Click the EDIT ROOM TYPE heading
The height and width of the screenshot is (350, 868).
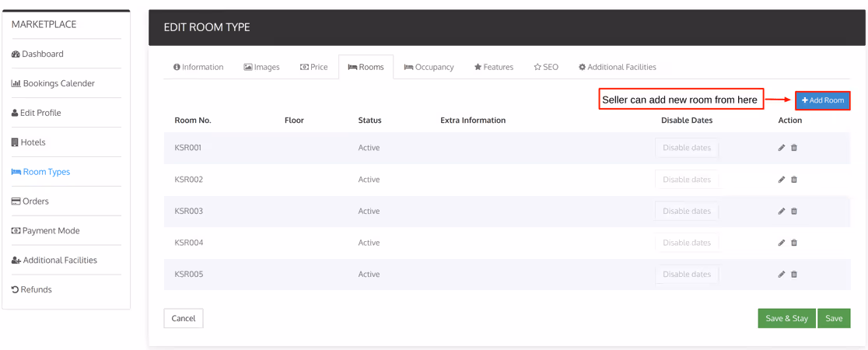click(207, 27)
